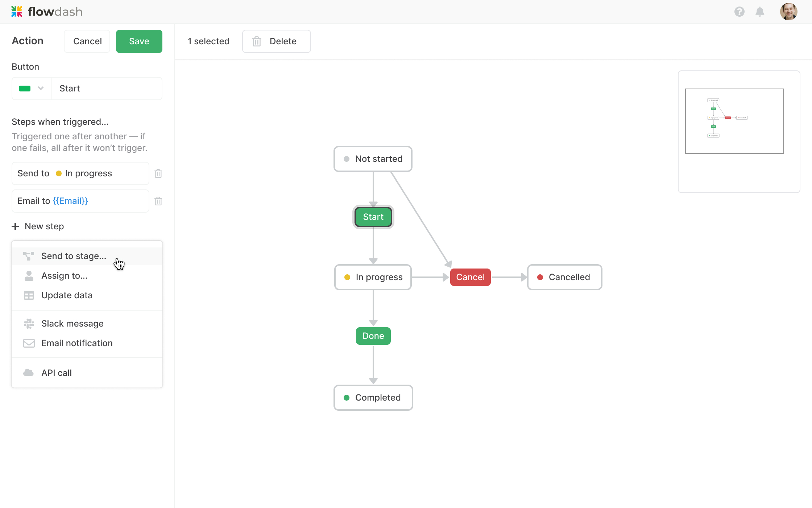Choose 'Assign to...' menu option
This screenshot has height=508, width=812.
coord(64,276)
